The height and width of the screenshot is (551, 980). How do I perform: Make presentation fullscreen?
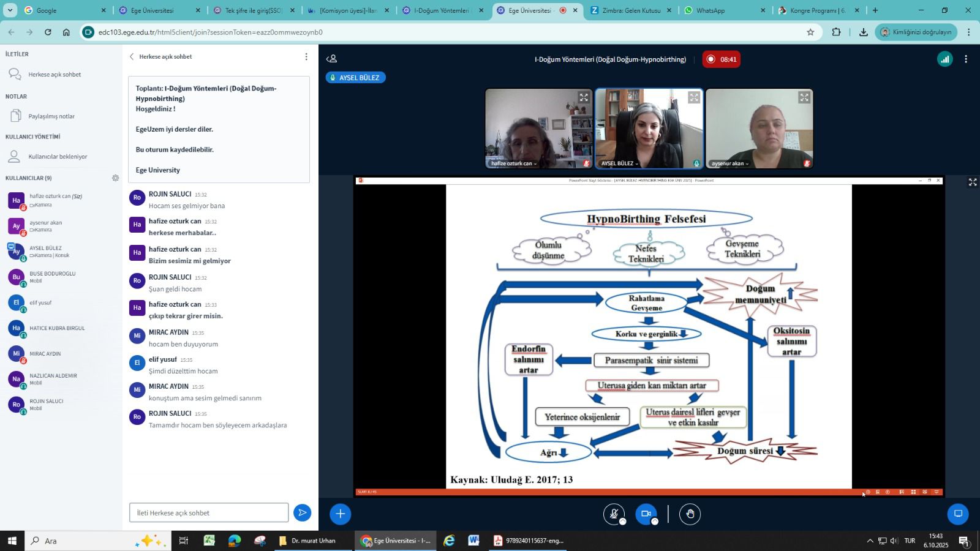click(972, 182)
